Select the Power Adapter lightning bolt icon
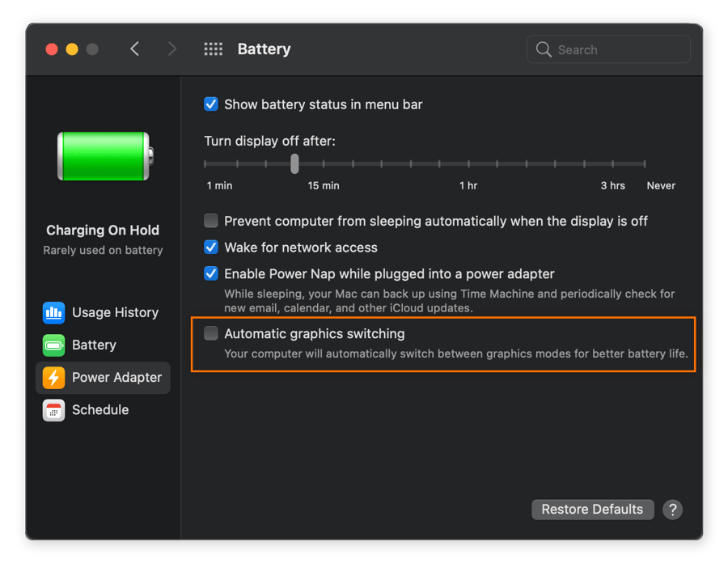The image size is (728, 563). (53, 377)
